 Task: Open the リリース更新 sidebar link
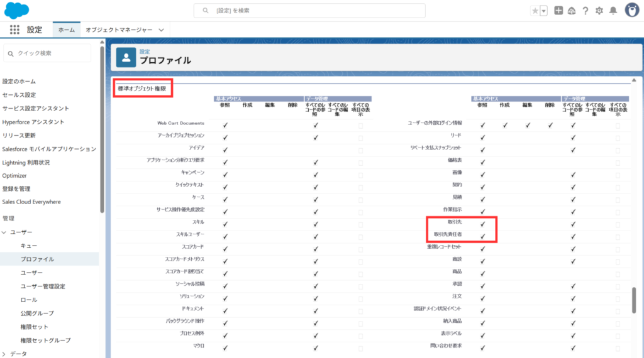[19, 136]
